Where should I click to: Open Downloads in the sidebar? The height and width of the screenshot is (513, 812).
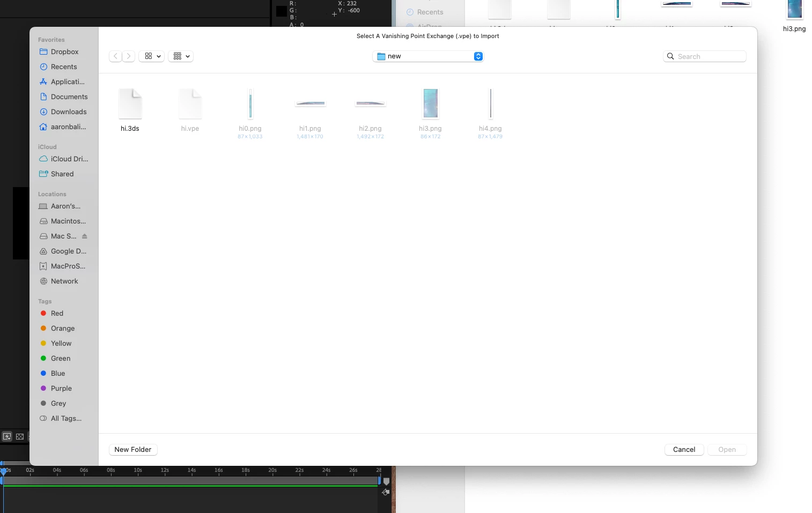tap(63, 112)
